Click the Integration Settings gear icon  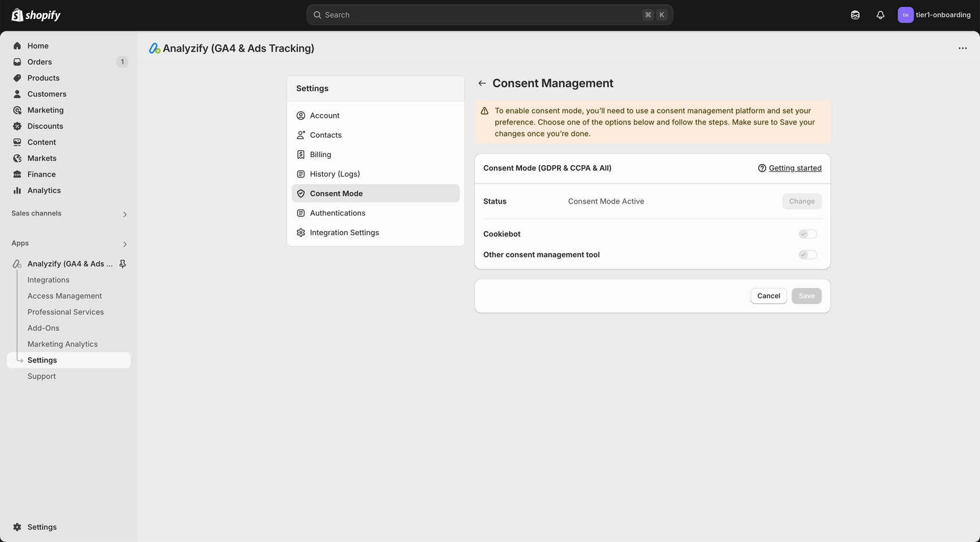pos(301,232)
